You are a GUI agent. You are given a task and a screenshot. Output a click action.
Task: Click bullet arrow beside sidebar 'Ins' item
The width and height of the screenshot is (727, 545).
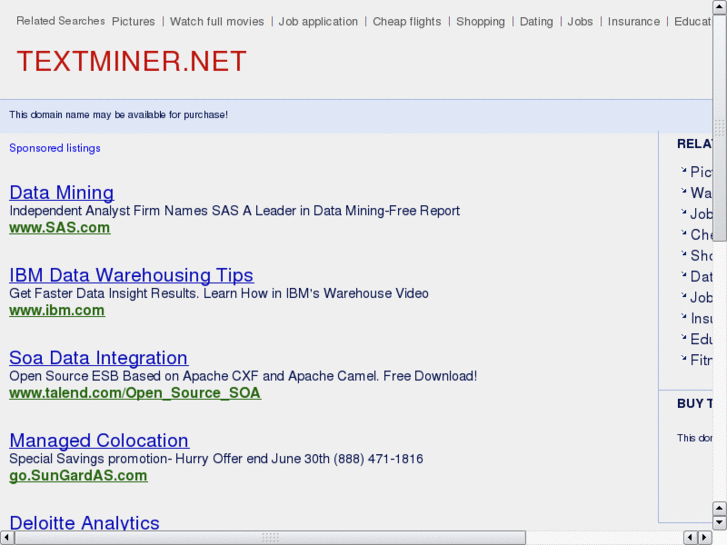point(683,316)
